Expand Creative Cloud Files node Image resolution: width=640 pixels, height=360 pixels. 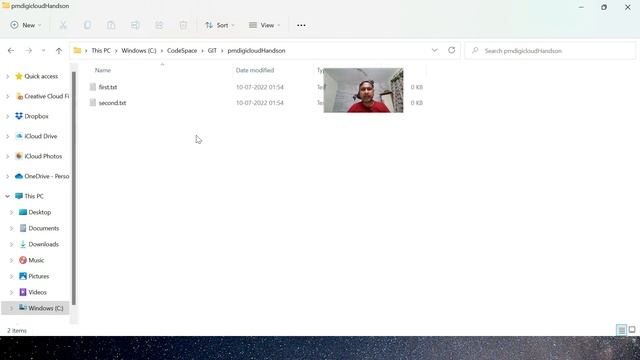pos(7,96)
